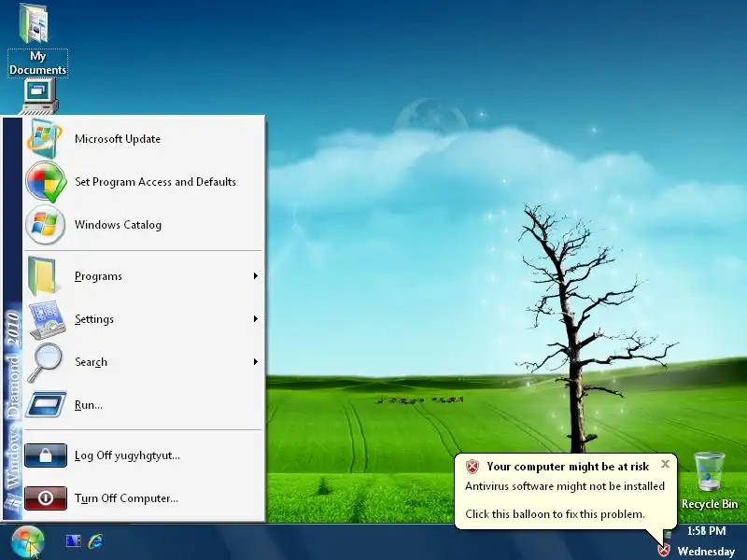Expand the Settings submenu arrow
Screen dimensions: 747x560
[x=255, y=318]
